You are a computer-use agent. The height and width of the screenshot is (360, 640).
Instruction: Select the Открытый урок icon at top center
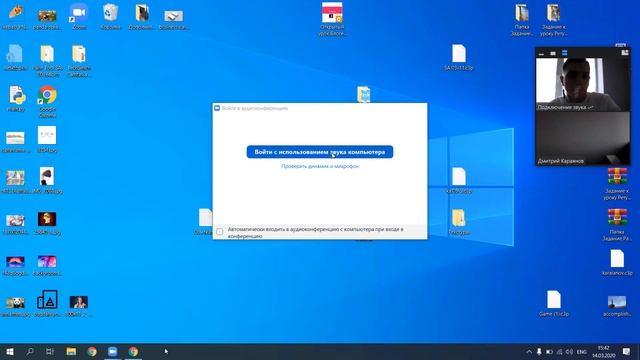(x=332, y=18)
